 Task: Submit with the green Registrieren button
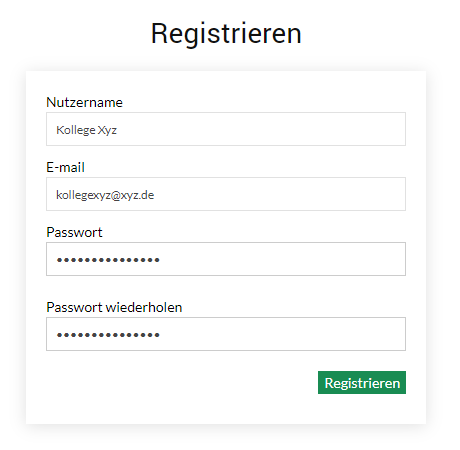pyautogui.click(x=362, y=383)
